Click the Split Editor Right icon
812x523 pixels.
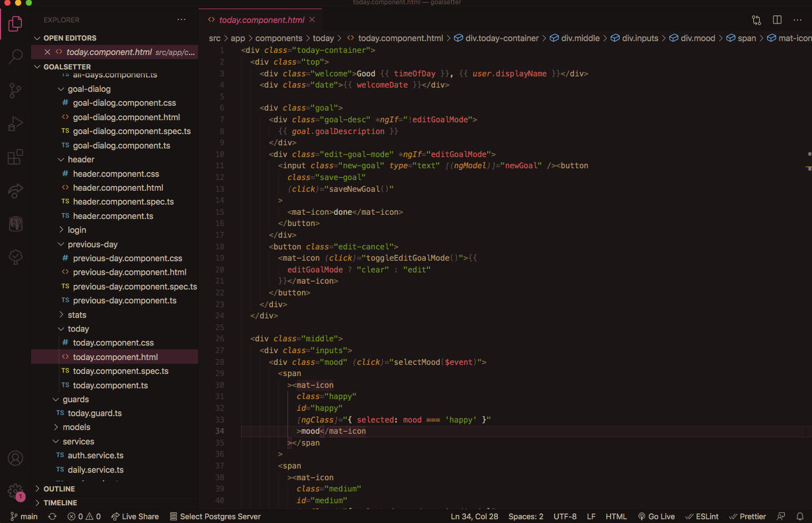click(777, 20)
